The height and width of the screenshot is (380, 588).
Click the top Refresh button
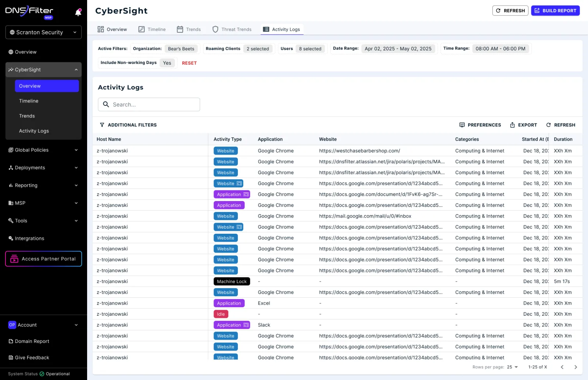510,11
